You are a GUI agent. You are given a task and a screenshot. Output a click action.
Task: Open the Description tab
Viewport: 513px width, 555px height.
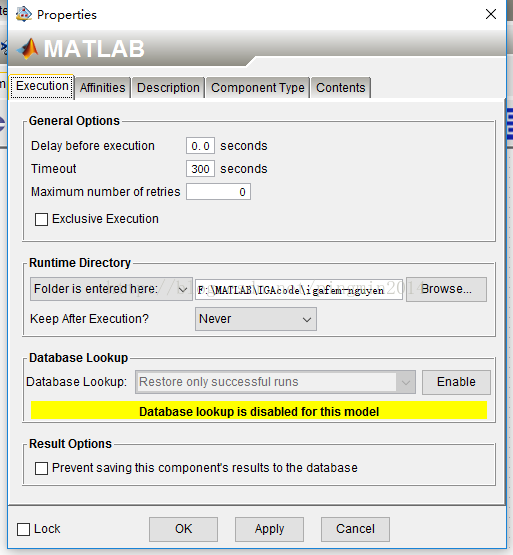coord(168,87)
